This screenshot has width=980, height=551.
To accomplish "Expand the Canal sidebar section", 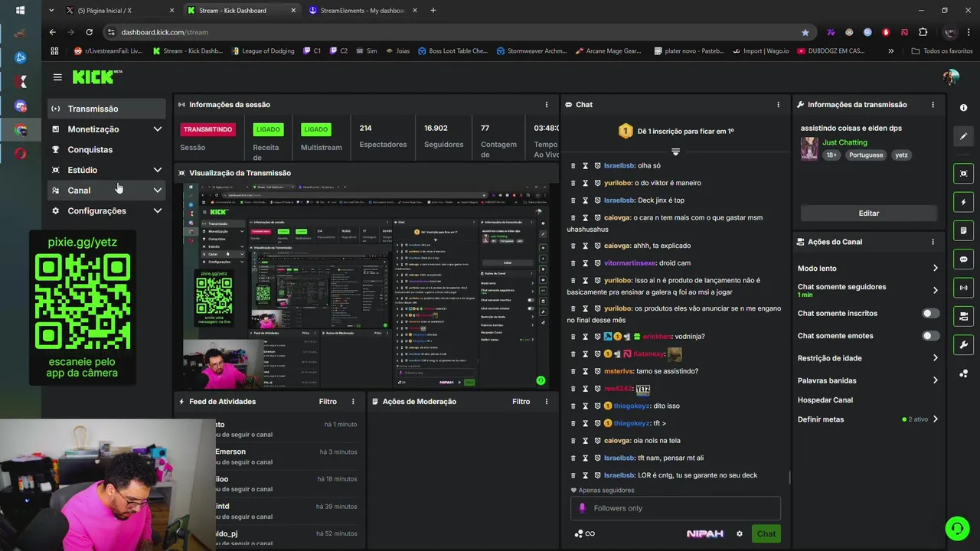I will (107, 191).
